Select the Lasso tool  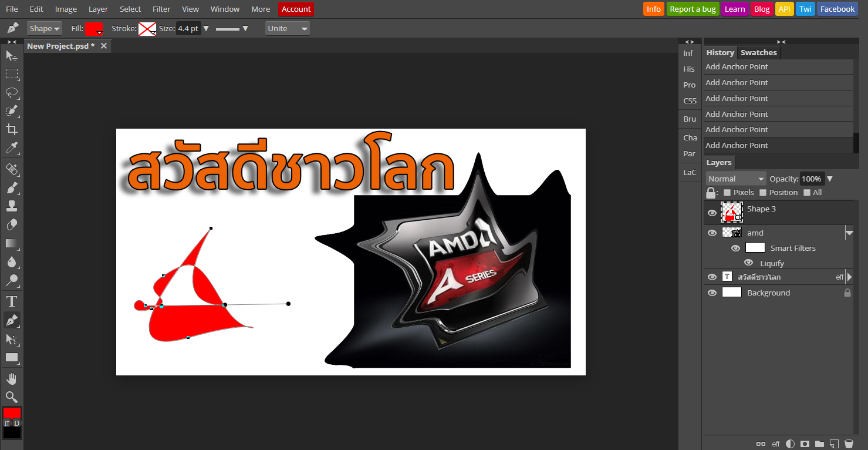click(x=12, y=92)
